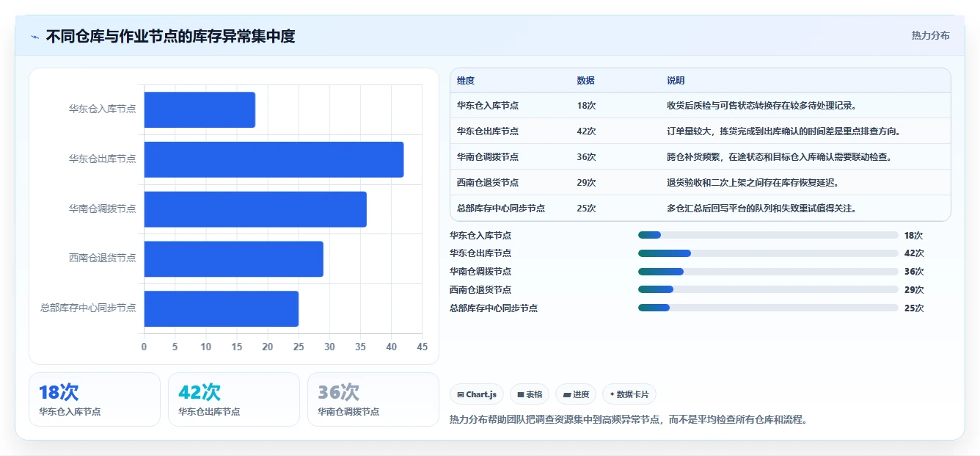The width and height of the screenshot is (980, 456).
Task: Click the Chart.js chip
Action: pyautogui.click(x=477, y=394)
